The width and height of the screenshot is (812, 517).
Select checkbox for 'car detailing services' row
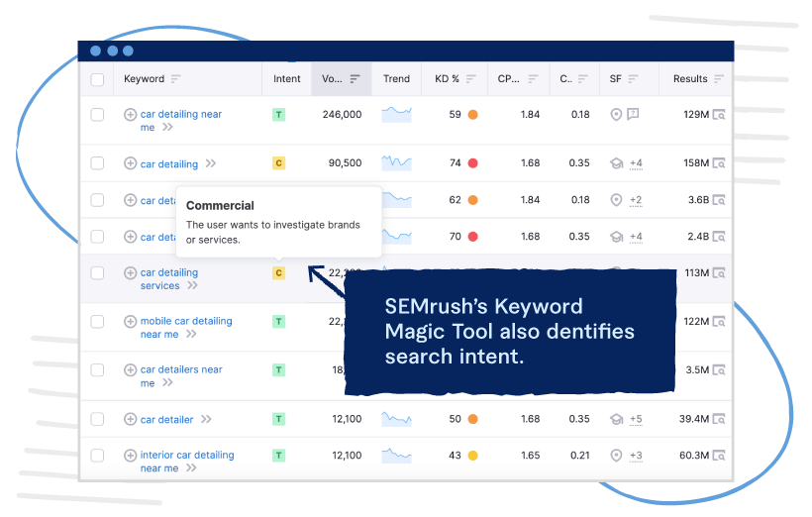[x=97, y=273]
